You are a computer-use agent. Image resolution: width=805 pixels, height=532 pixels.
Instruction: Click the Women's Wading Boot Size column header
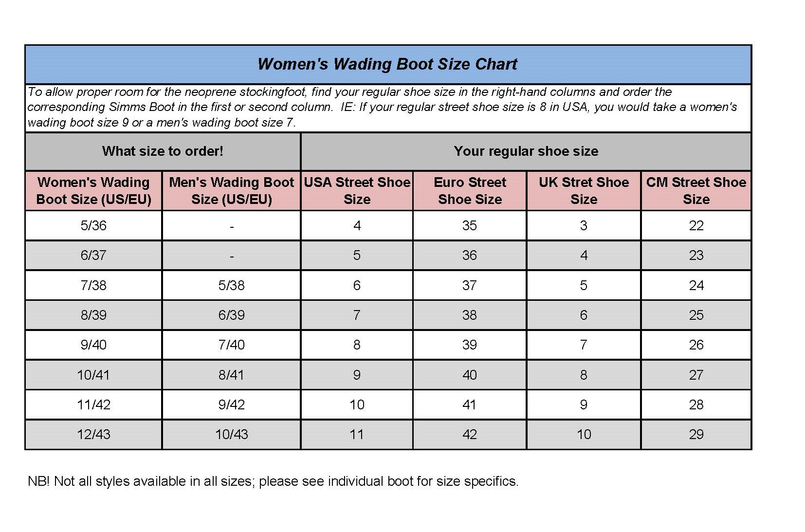point(93,191)
